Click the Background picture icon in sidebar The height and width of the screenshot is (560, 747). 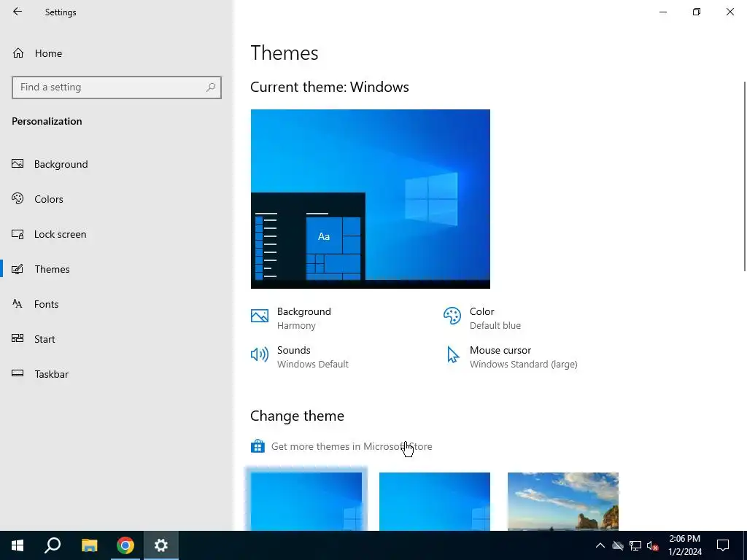point(18,164)
